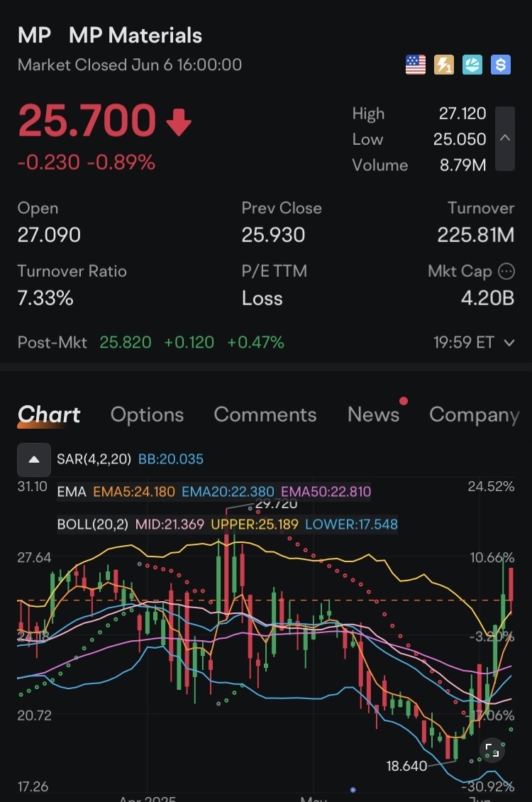Viewport: 532px width, 802px height.
Task: Toggle the SAR(4,2,20) indicator label
Action: pos(94,459)
